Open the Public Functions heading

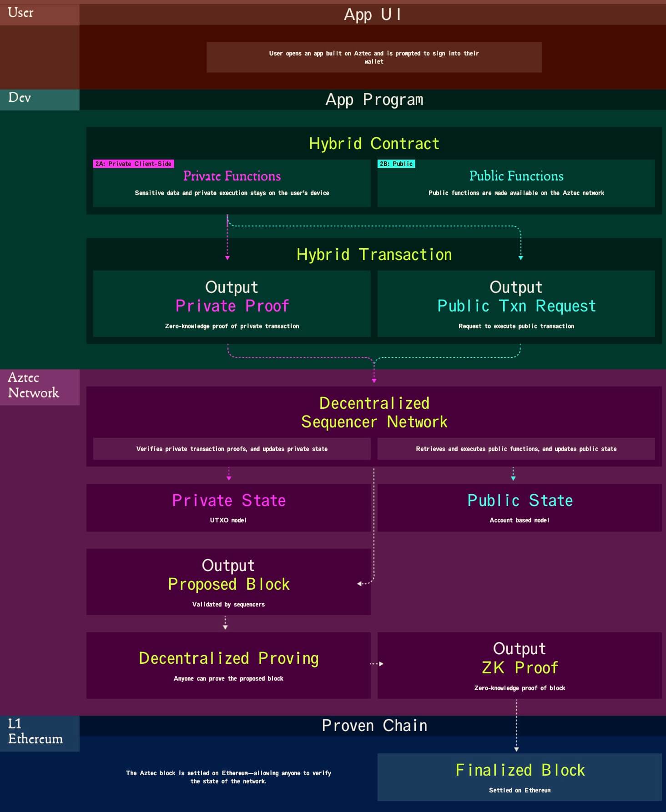click(516, 176)
